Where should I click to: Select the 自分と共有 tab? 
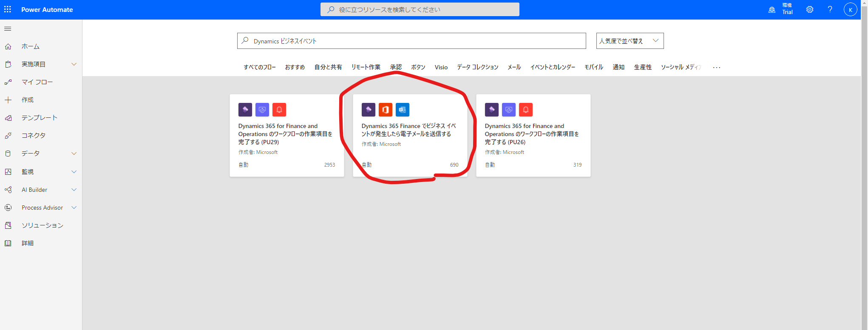328,67
